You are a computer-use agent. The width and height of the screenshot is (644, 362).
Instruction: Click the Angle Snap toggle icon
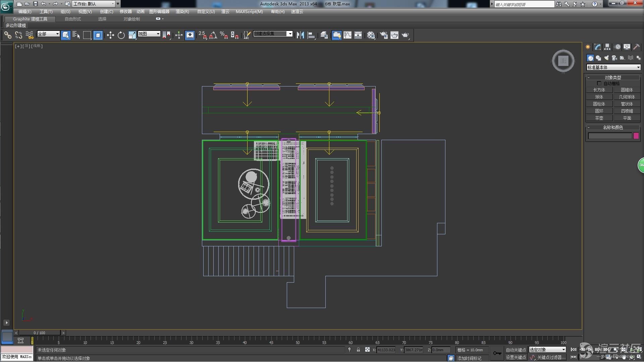213,35
